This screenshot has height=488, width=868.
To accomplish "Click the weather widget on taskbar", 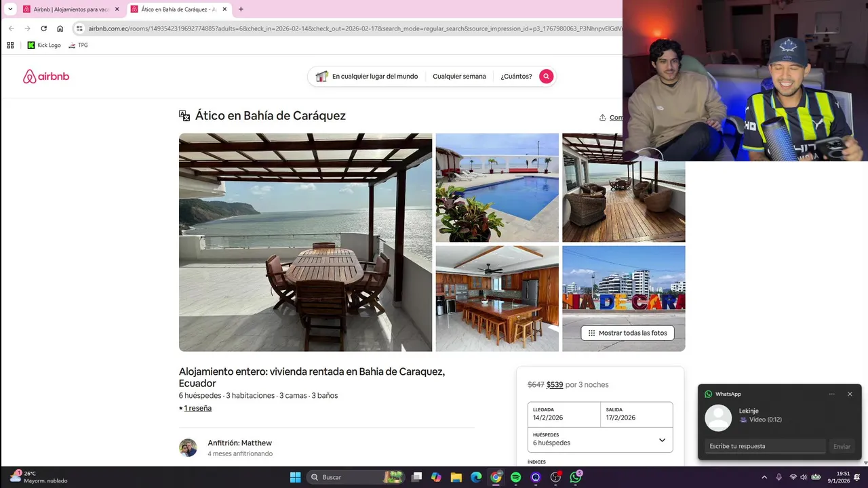I will pyautogui.click(x=38, y=477).
